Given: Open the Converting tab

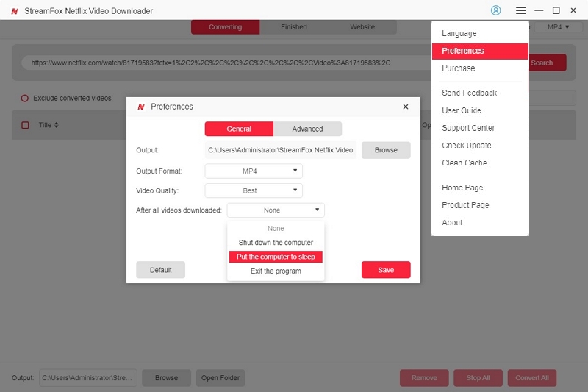Looking at the screenshot, I should [225, 27].
